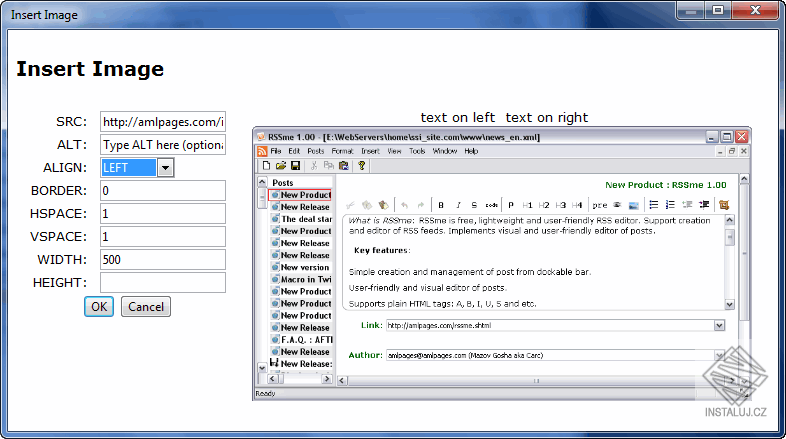
Task: Open the Insert menu in RSSme
Action: pos(370,151)
